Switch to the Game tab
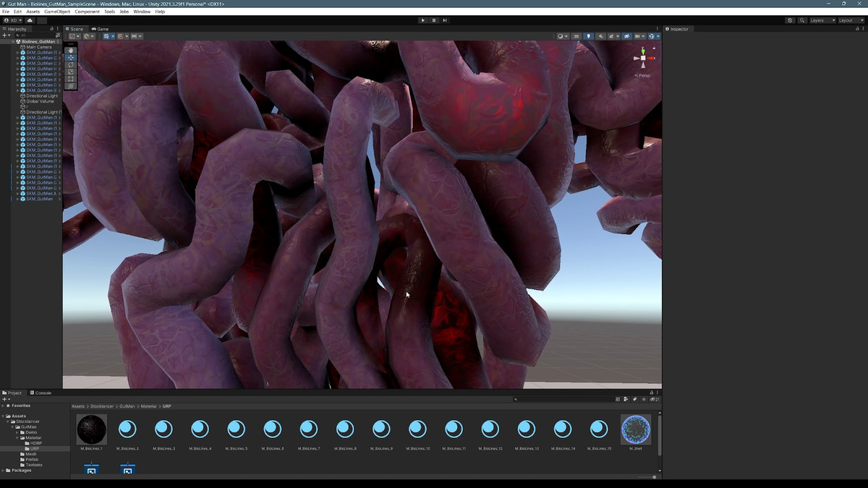The image size is (868, 488). point(101,29)
